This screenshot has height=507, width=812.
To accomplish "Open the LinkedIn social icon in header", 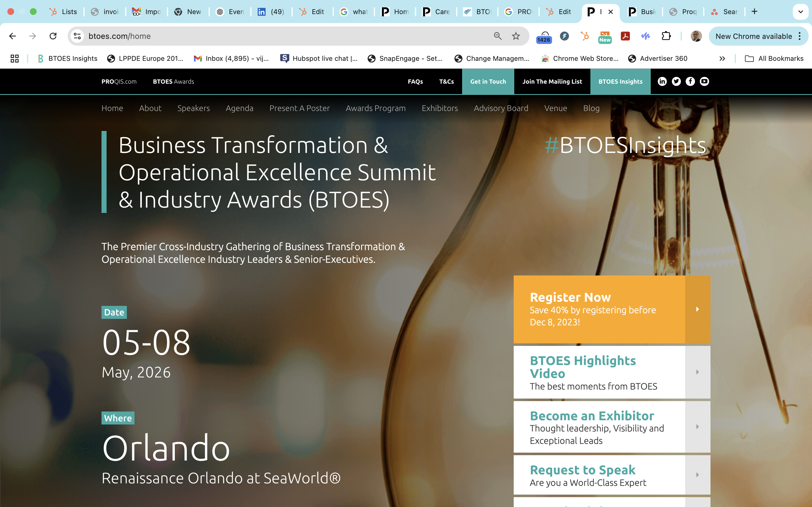I will (662, 81).
